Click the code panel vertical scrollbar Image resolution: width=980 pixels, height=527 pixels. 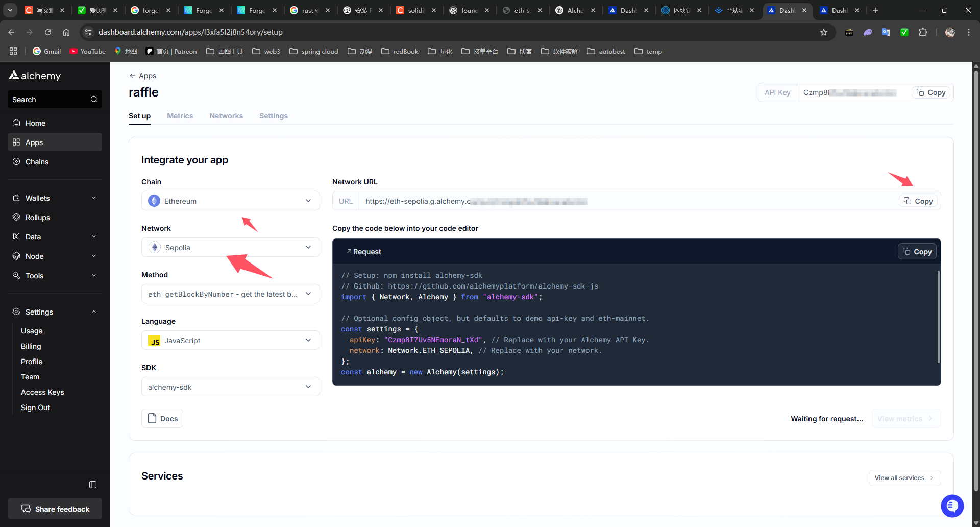point(938,317)
